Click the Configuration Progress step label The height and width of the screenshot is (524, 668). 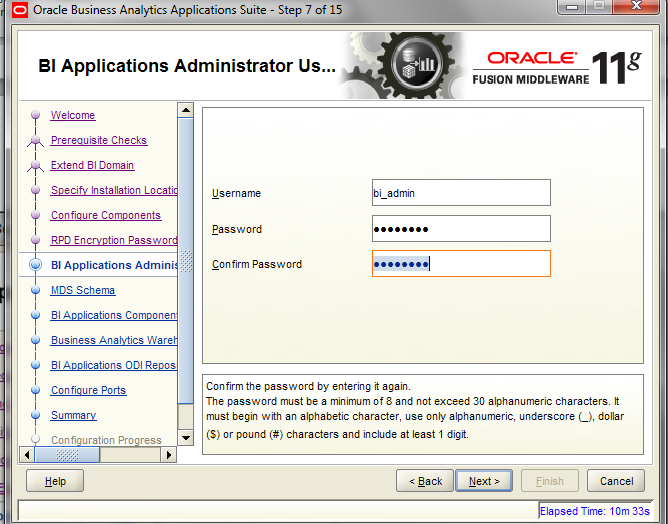click(x=107, y=440)
